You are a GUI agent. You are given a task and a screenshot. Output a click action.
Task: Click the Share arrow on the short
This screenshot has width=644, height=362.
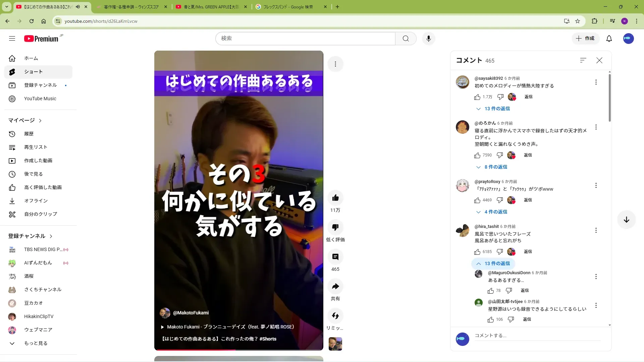(x=335, y=287)
